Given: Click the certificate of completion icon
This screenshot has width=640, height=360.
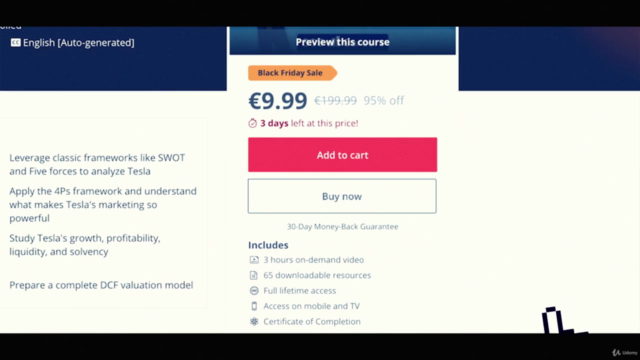Looking at the screenshot, I should (x=254, y=322).
